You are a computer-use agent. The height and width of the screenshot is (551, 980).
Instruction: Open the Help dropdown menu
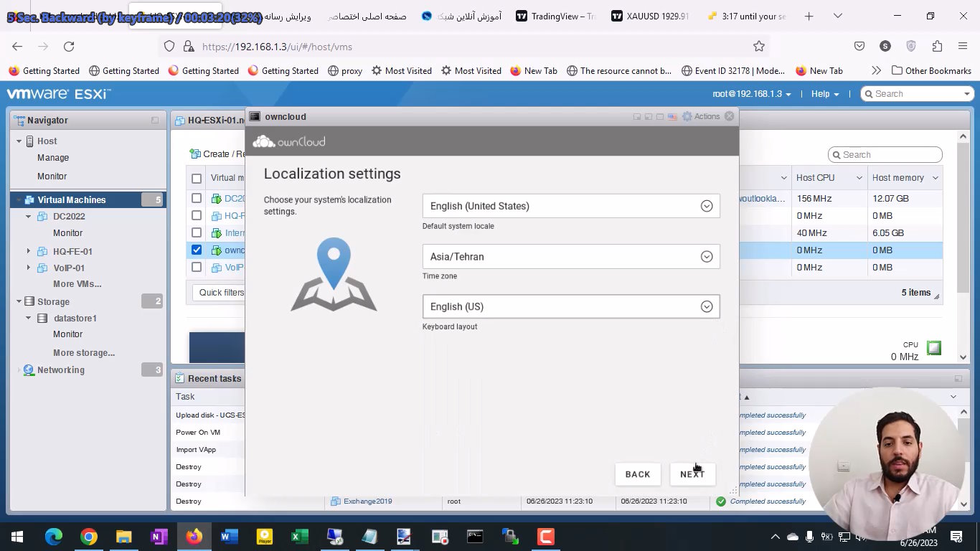click(825, 94)
